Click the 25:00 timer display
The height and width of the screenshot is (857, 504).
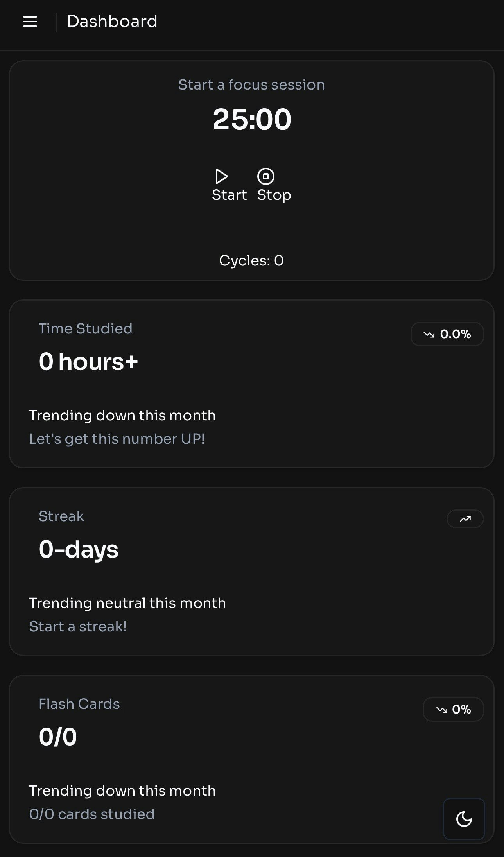pos(252,119)
